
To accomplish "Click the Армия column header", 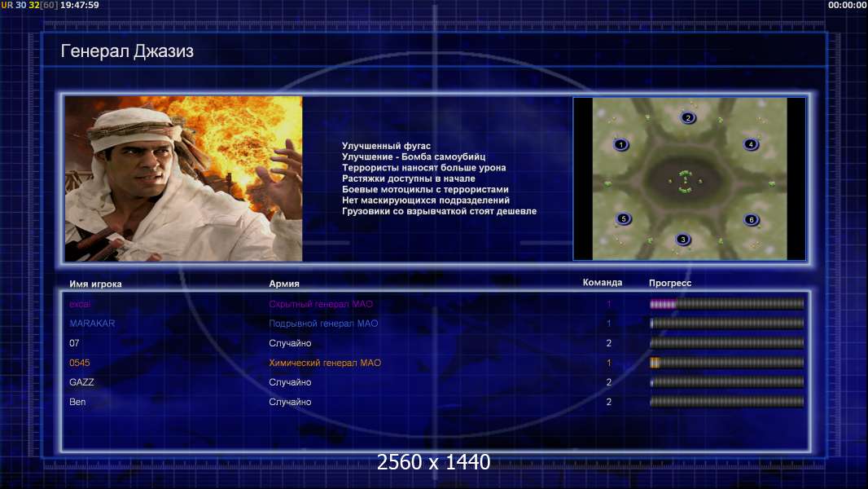I will click(284, 284).
